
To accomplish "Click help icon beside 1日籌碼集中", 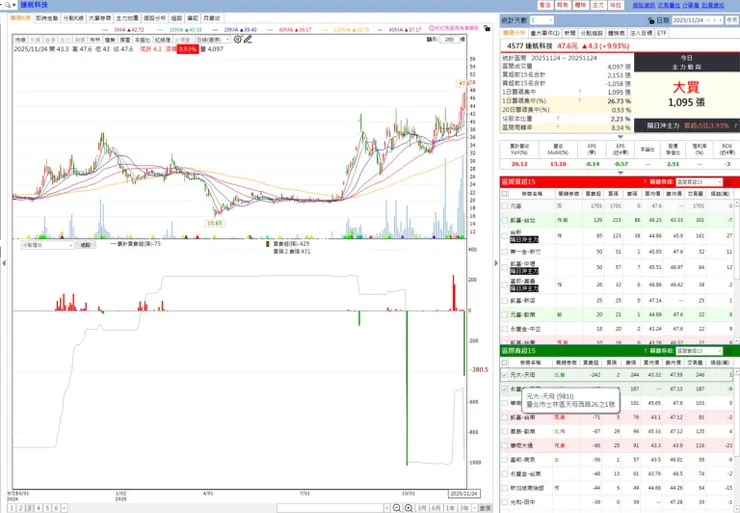I will tap(580, 92).
